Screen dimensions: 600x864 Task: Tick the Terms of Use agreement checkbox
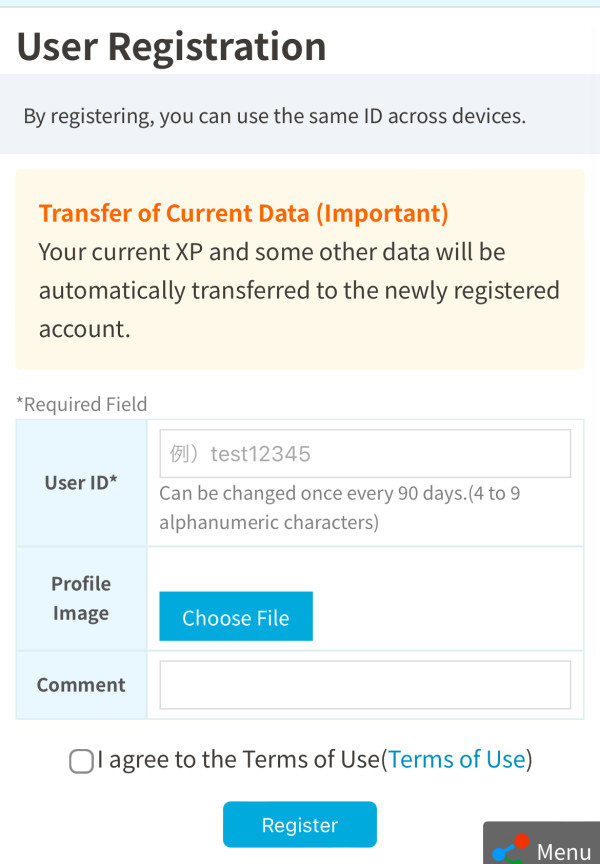pos(81,761)
